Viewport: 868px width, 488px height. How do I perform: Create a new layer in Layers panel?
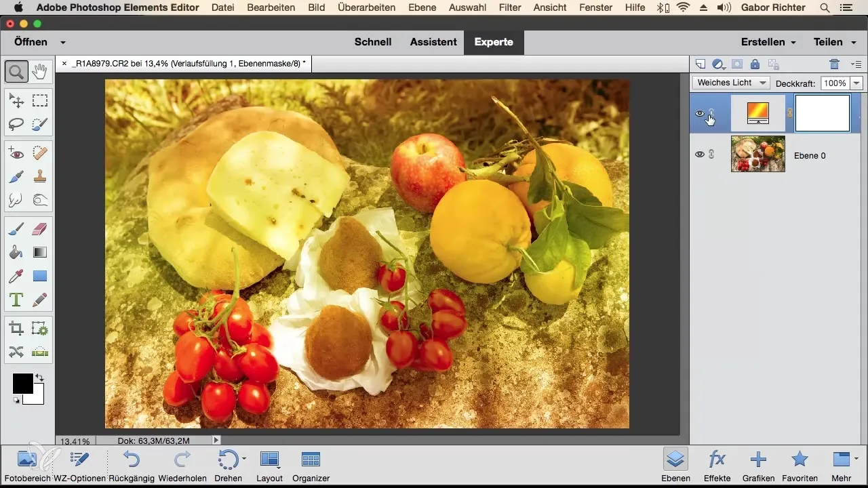701,64
